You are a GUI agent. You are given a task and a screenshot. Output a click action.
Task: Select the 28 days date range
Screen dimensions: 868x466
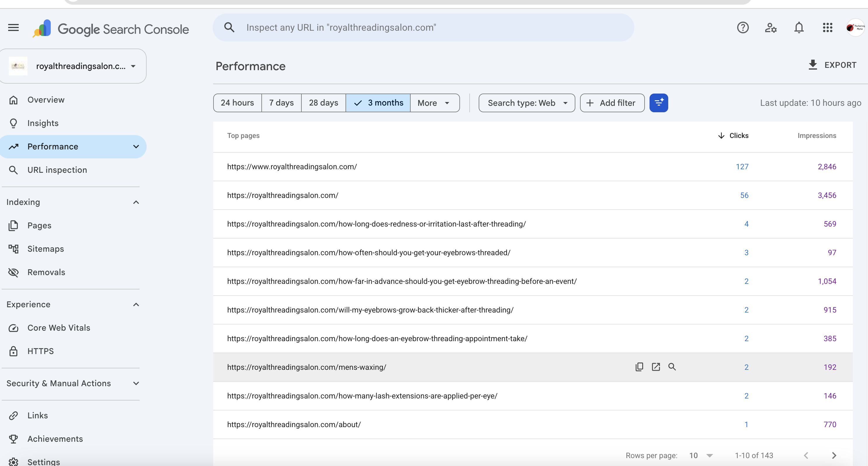coord(324,103)
